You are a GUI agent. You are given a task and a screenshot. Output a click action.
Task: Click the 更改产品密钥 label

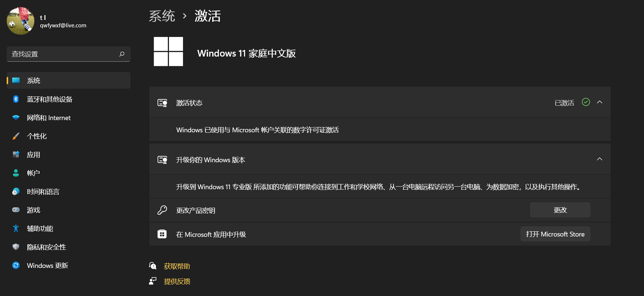196,210
